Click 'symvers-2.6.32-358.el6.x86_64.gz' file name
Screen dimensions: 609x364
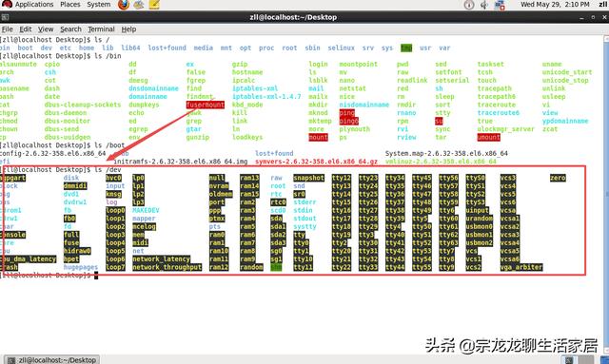pyautogui.click(x=316, y=162)
